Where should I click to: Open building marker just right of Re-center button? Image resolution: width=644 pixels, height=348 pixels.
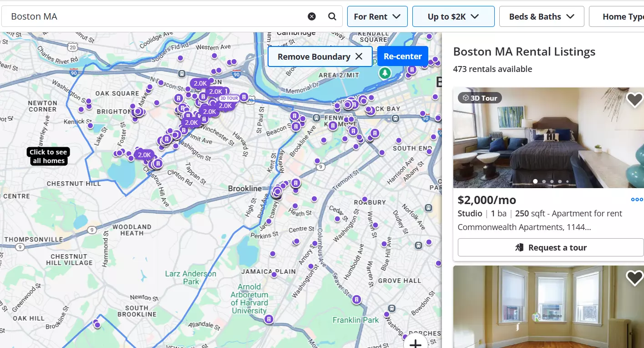point(412,70)
